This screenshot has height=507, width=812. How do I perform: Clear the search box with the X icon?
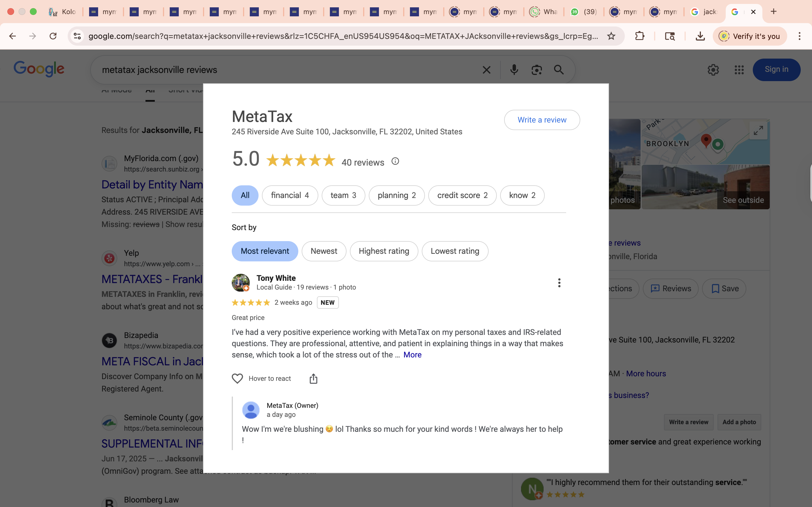[x=486, y=70]
